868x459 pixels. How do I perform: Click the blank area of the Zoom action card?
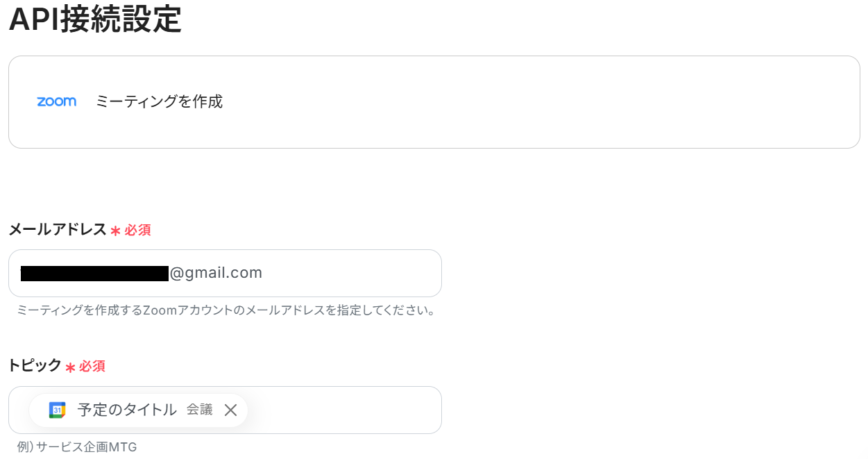point(541,102)
